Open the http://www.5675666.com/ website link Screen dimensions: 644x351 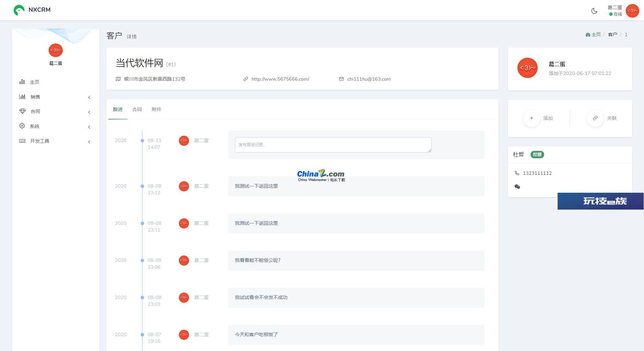click(280, 79)
